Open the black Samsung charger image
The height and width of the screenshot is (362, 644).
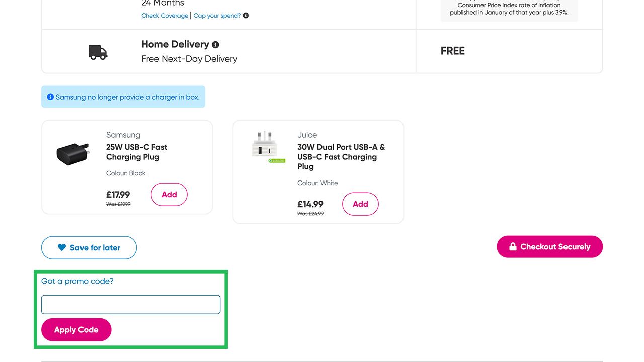(73, 153)
